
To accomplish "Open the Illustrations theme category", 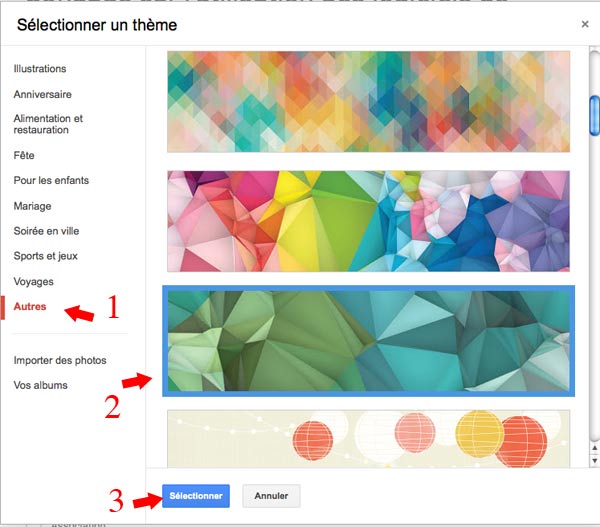I will 40,69.
